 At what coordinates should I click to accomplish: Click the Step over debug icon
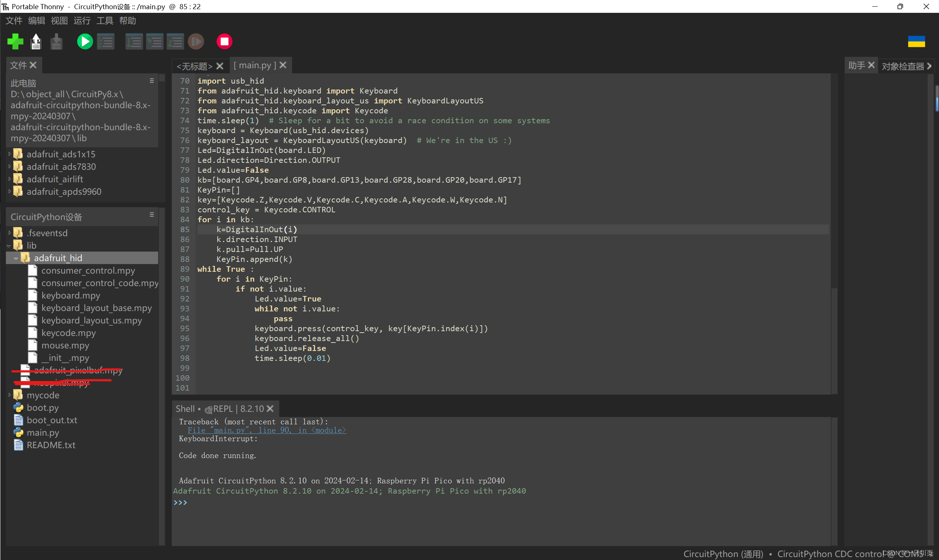pos(134,41)
